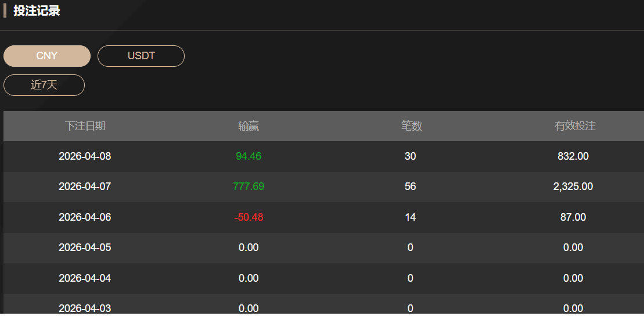Click the green 777.69 win amount

[249, 186]
